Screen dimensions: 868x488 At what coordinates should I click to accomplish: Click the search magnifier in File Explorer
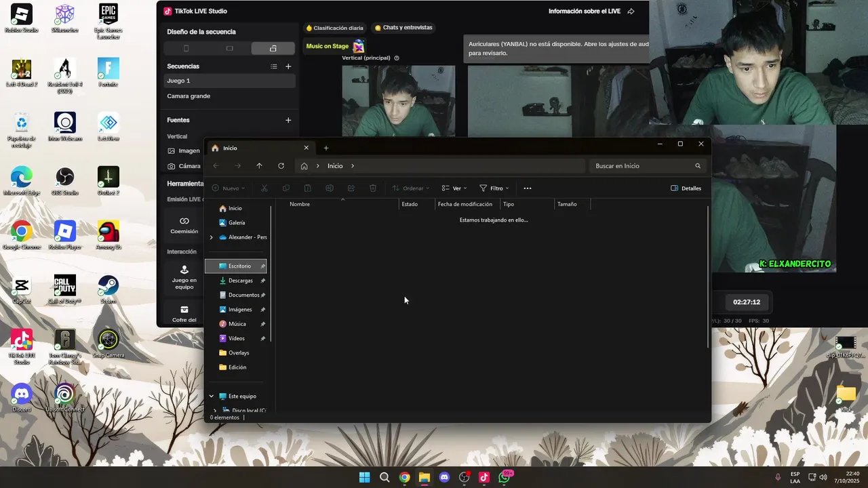click(x=698, y=166)
